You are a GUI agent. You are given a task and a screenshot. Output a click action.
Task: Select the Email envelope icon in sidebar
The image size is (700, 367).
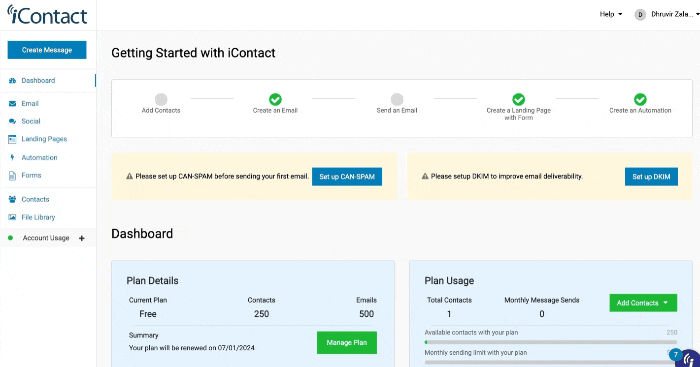[x=12, y=104]
